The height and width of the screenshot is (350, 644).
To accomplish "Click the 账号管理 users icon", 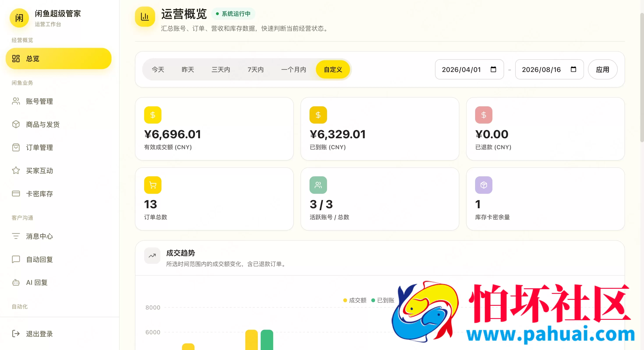I will click(x=16, y=101).
